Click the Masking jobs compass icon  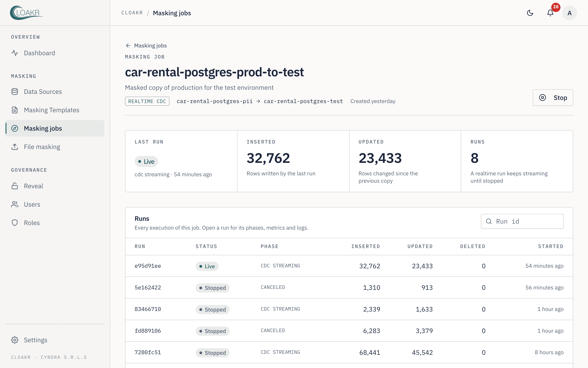15,128
